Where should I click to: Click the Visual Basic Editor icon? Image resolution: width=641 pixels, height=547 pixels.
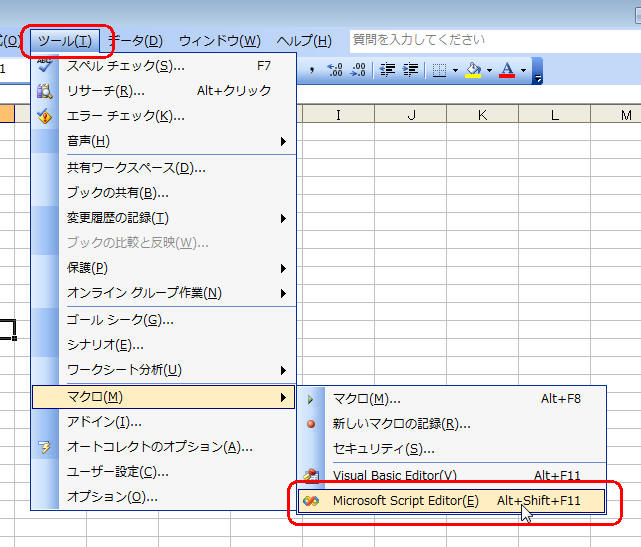tap(313, 475)
